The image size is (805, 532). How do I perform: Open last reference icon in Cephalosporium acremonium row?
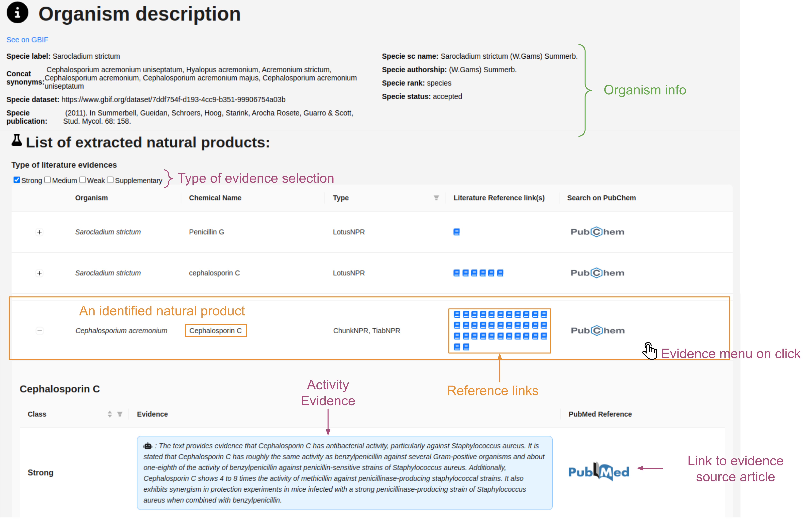pos(466,347)
